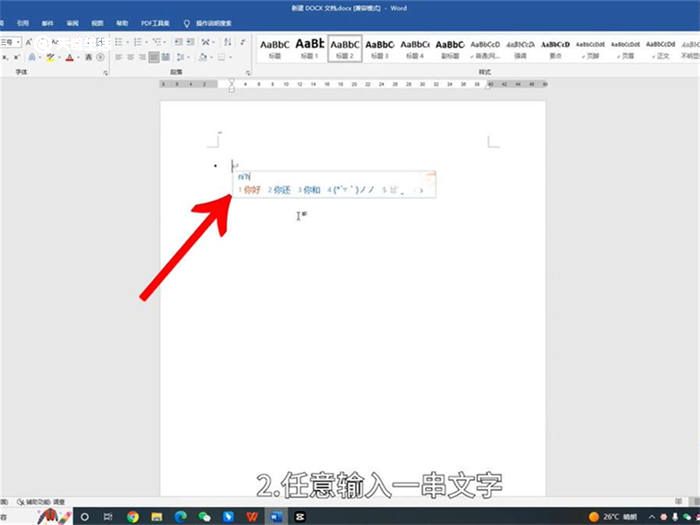
Task: Select the justify alignment button
Action: [154, 57]
